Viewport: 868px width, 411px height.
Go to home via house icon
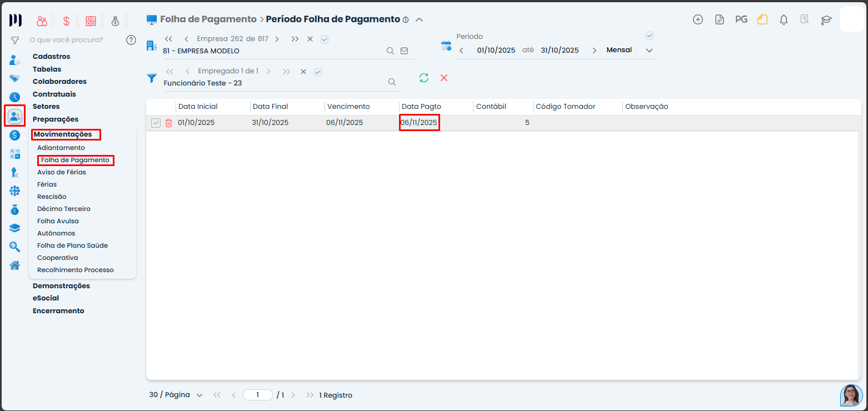click(x=15, y=265)
